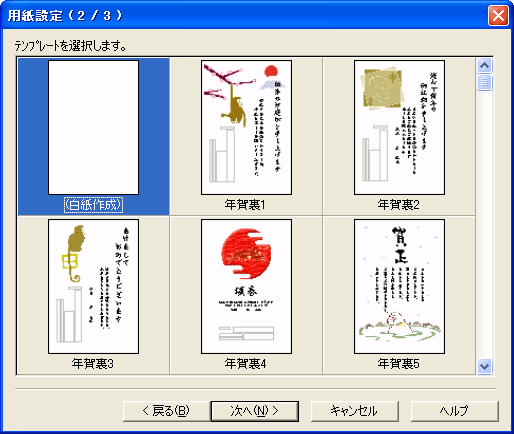Viewport: 514px width, 434px height.
Task: Click the 年賀裏5 label text
Action: coord(399,364)
